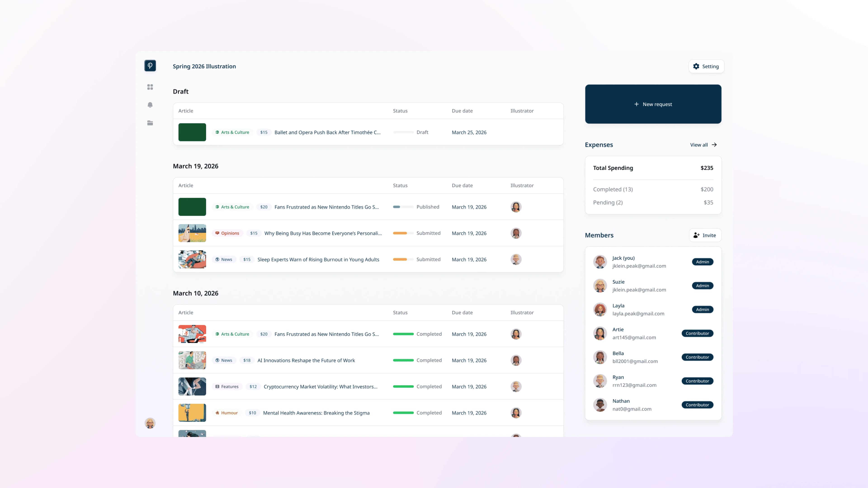868x488 pixels.
Task: Open notifications bell in sidebar
Action: pyautogui.click(x=150, y=105)
